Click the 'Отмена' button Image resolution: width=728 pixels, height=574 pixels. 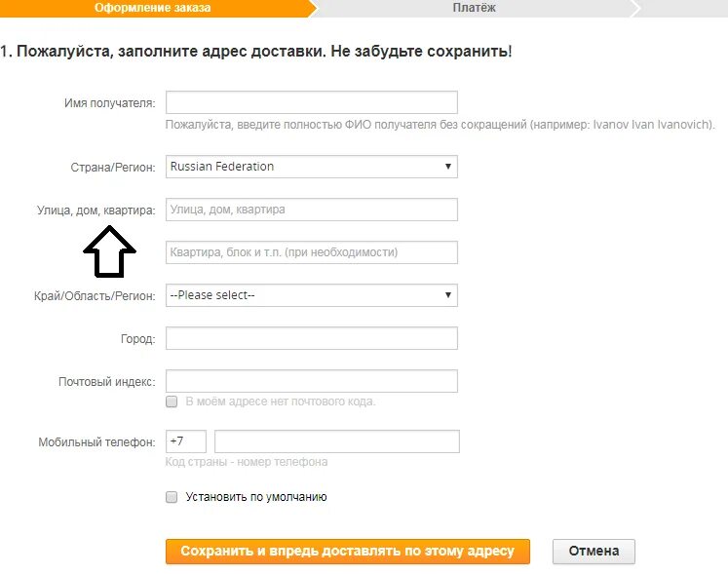click(594, 552)
